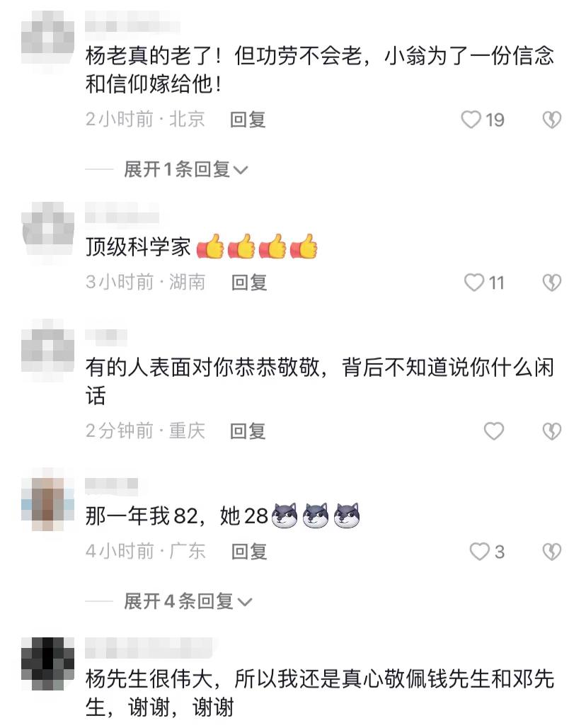Image resolution: width=586 pixels, height=728 pixels.
Task: Reply to the 顶级科学家 comment via 回复
Action: [249, 283]
